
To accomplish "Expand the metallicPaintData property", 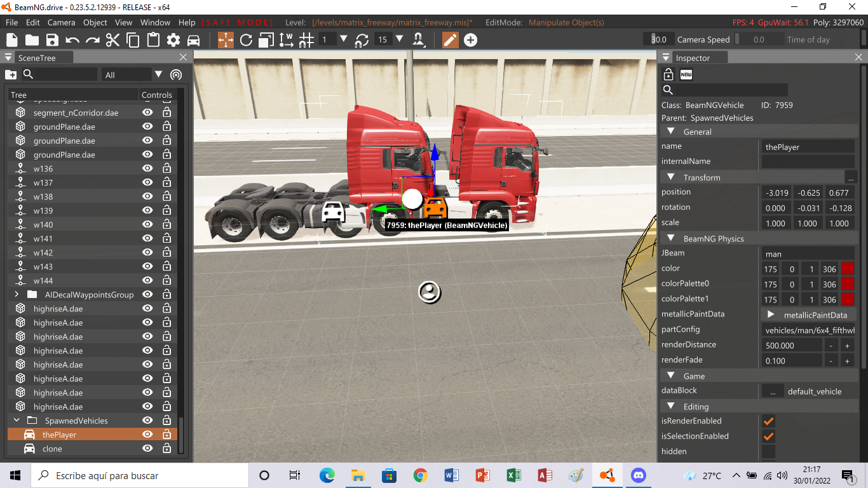I will pyautogui.click(x=771, y=315).
